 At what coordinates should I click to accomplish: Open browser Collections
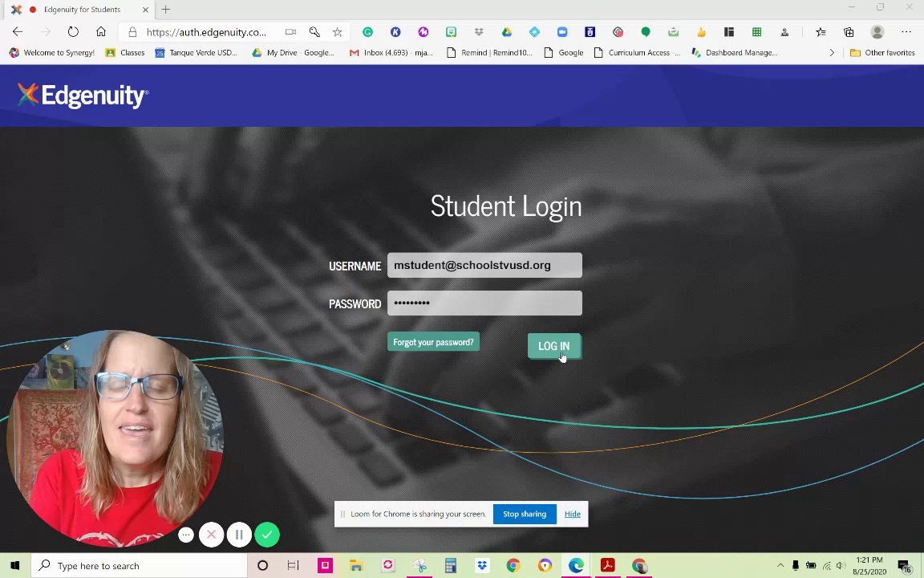click(849, 32)
